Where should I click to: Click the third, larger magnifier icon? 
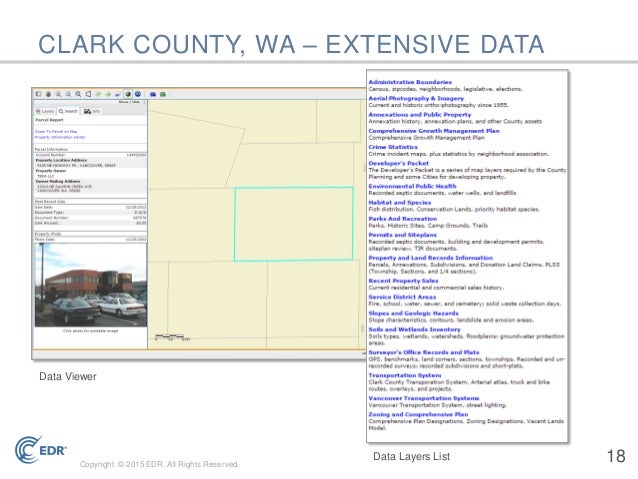78,94
